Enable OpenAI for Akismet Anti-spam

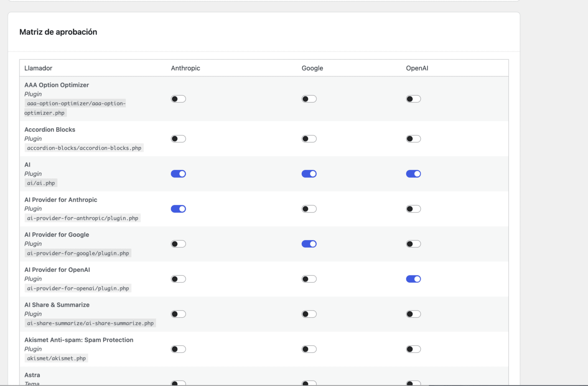pos(413,349)
